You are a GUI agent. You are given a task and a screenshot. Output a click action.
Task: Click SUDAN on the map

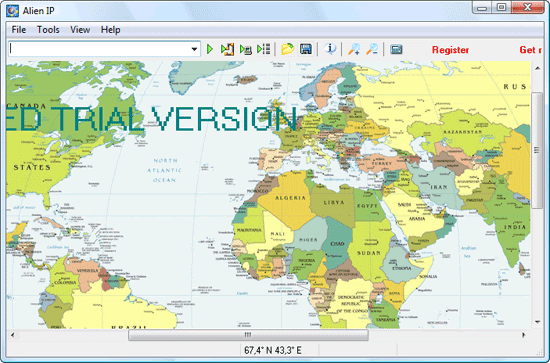369,253
